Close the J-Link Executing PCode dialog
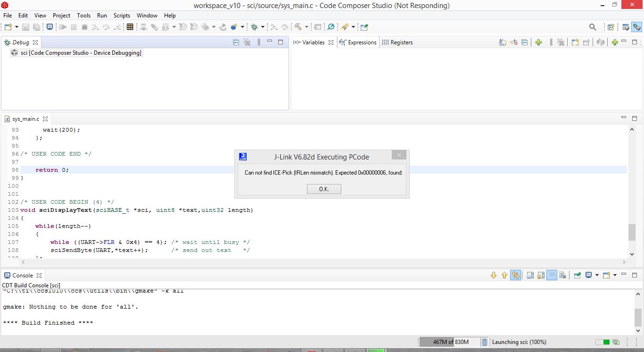This screenshot has width=644, height=352. click(399, 155)
